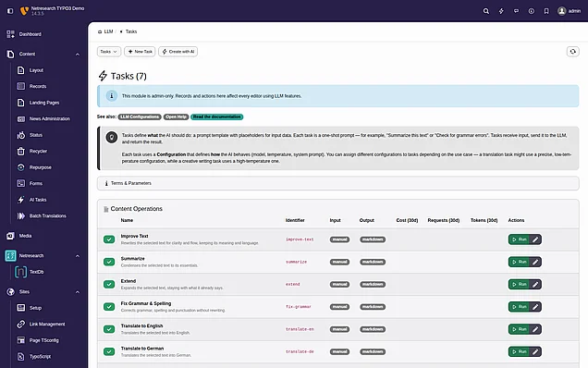
Task: Click the Batch Translations icon
Action: point(21,215)
